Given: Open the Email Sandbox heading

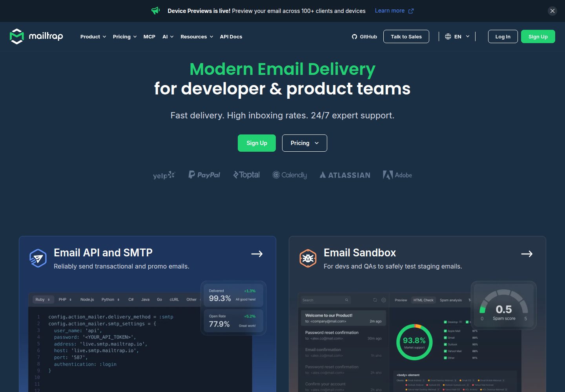Looking at the screenshot, I should pos(360,253).
